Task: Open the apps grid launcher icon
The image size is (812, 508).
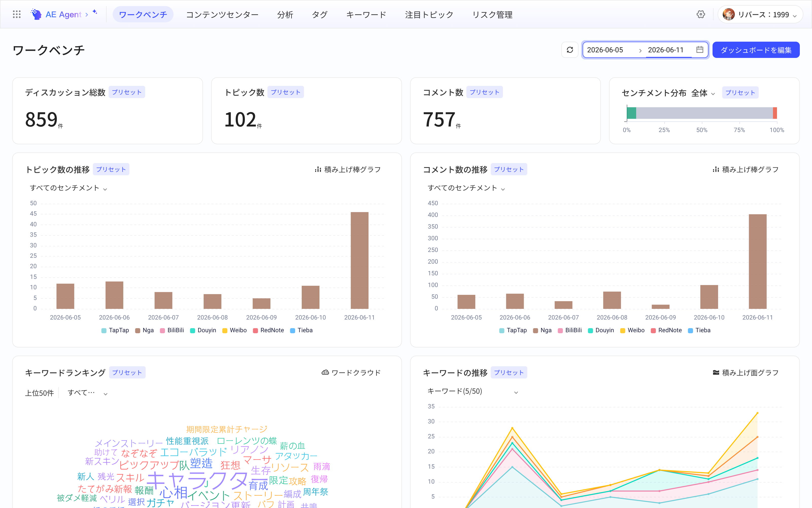Action: coord(16,14)
